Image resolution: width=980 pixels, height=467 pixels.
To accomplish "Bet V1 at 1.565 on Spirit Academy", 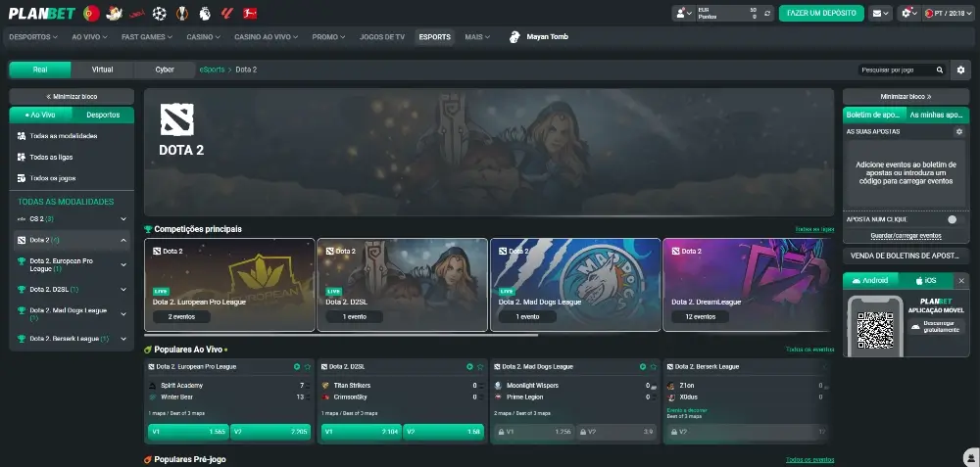I will (188, 432).
